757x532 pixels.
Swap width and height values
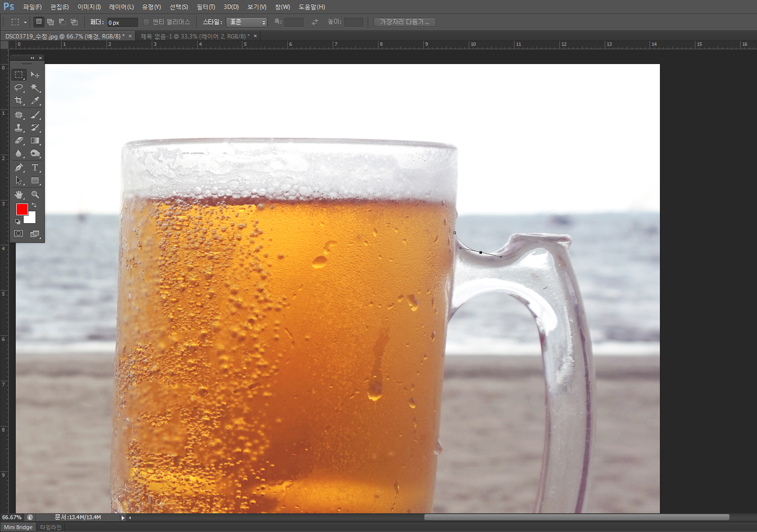pos(315,22)
